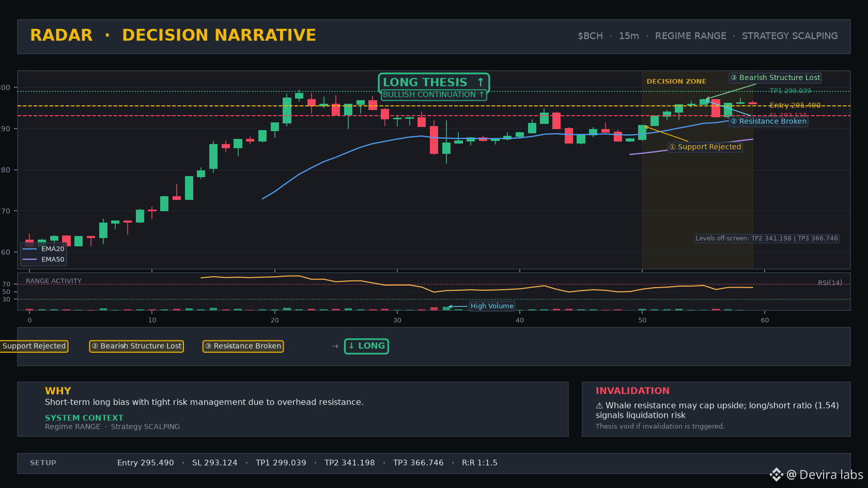Image resolution: width=868 pixels, height=488 pixels.
Task: Click the WHY heading
Action: click(x=58, y=391)
